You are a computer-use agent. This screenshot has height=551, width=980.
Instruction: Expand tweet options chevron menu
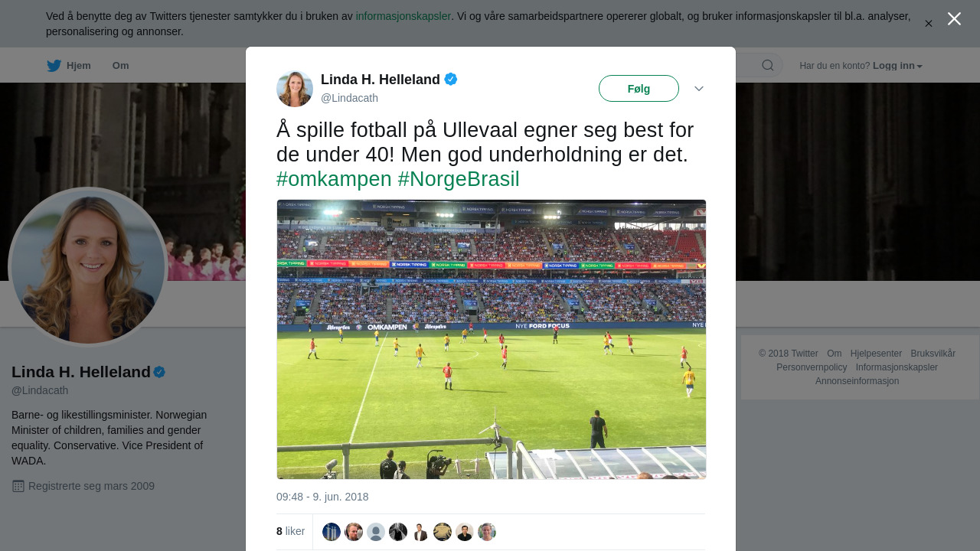(x=699, y=89)
